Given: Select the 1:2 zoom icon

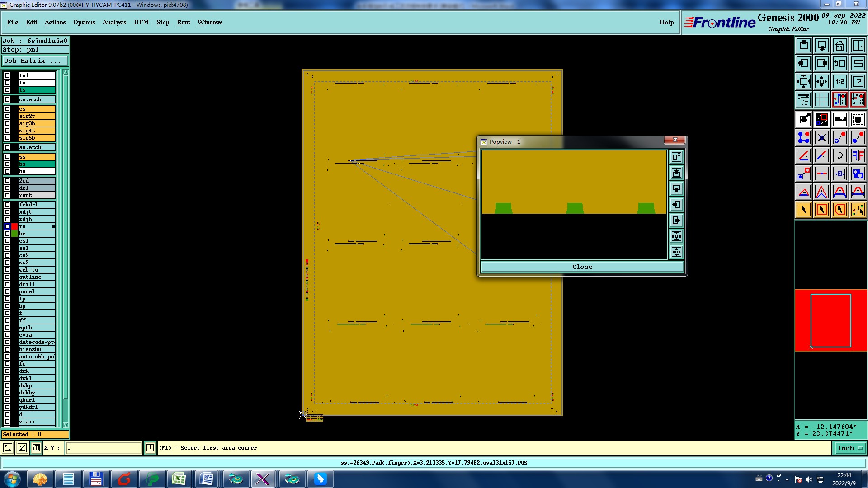Looking at the screenshot, I should point(840,81).
